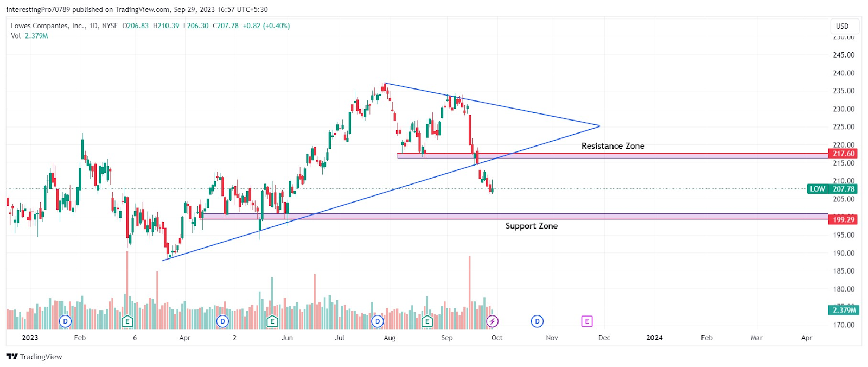This screenshot has width=868, height=367.
Task: Select the Support Zone text label
Action: (532, 226)
